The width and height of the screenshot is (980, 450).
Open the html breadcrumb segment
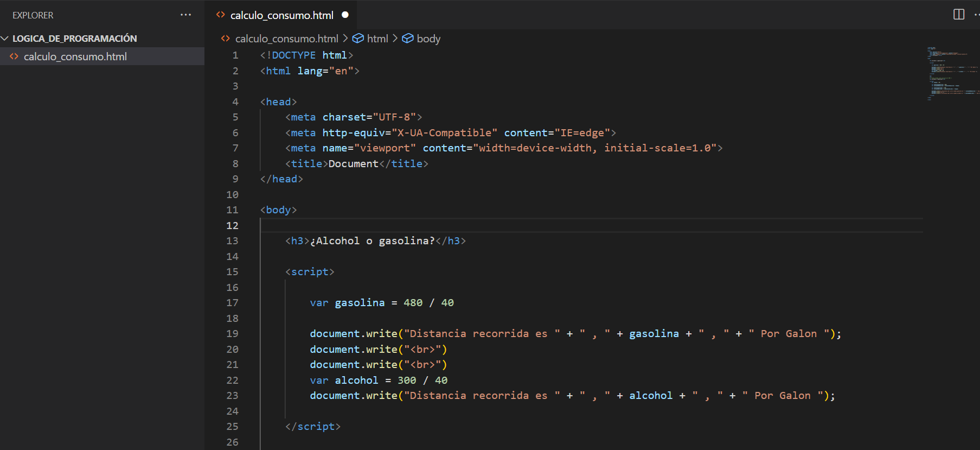pos(377,39)
